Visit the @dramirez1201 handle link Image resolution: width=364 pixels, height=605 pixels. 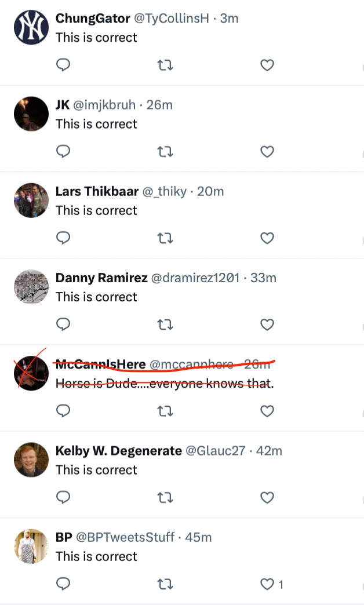(195, 278)
